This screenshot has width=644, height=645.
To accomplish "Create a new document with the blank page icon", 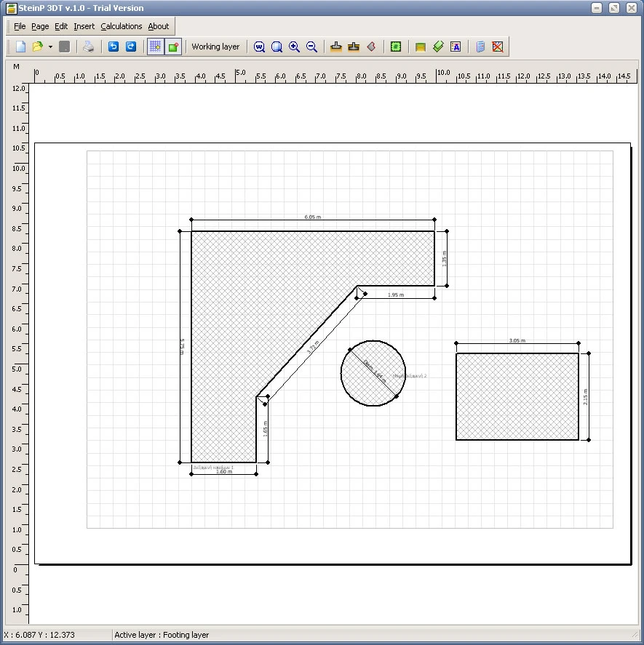I will click(20, 47).
